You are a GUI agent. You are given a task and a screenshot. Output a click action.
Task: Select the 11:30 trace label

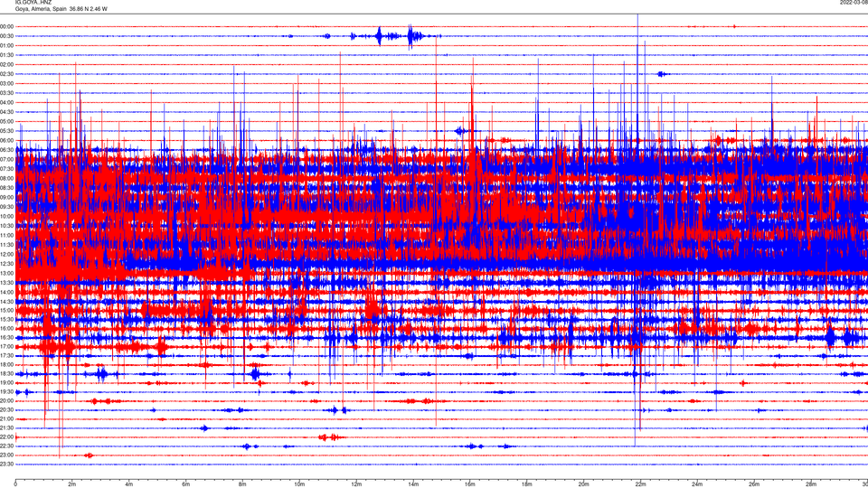click(6, 244)
